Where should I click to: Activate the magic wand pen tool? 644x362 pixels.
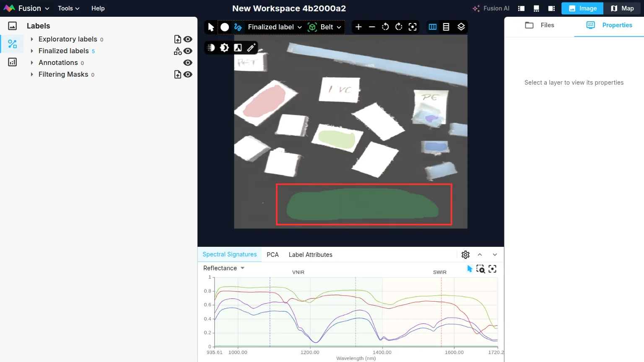(251, 48)
